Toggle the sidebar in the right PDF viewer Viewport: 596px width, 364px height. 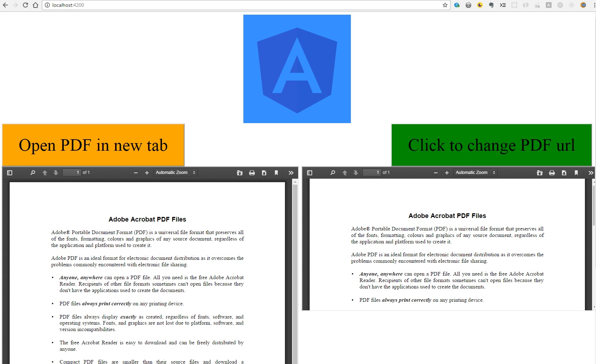(310, 173)
